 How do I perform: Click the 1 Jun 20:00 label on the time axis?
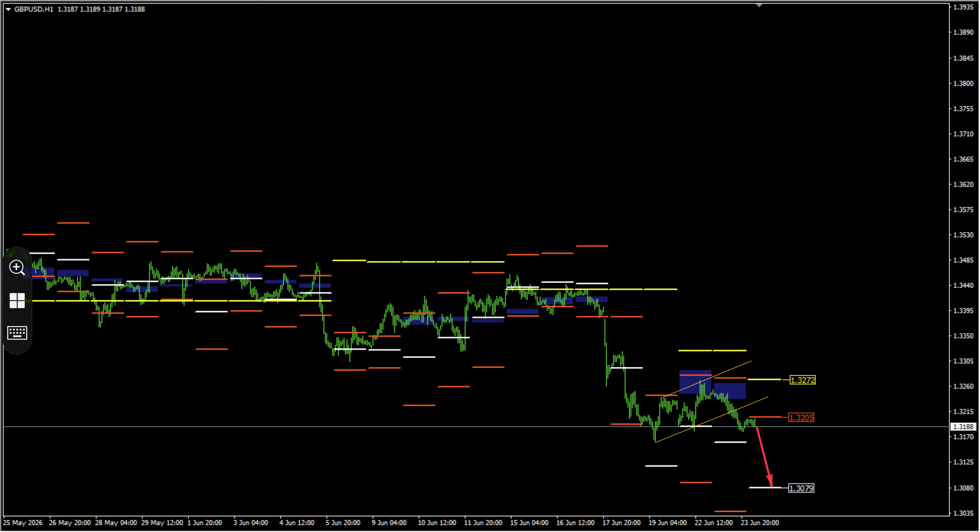(x=205, y=523)
